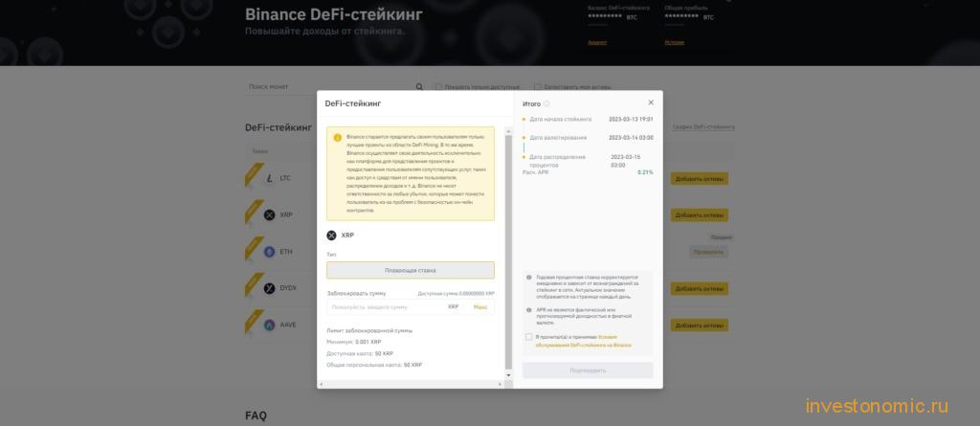Click info icon beside the APR disclaimer note
Image resolution: width=980 pixels, height=426 pixels.
coord(528,310)
